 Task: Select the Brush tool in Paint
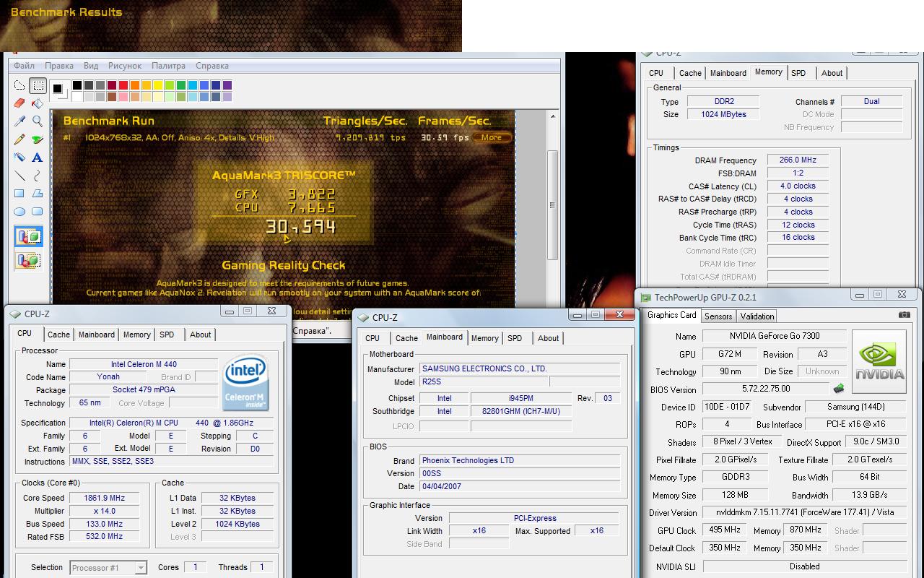(x=38, y=139)
